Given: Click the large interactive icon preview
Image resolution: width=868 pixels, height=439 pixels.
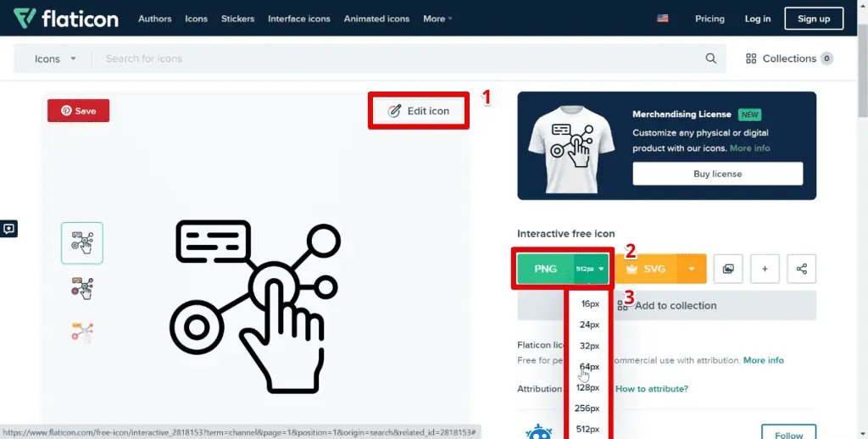Looking at the screenshot, I should tap(255, 306).
